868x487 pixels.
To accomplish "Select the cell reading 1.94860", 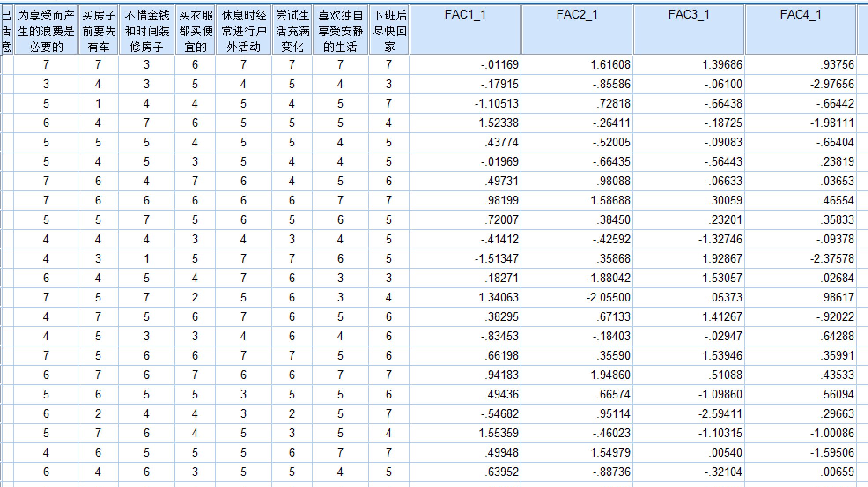I will 577,375.
